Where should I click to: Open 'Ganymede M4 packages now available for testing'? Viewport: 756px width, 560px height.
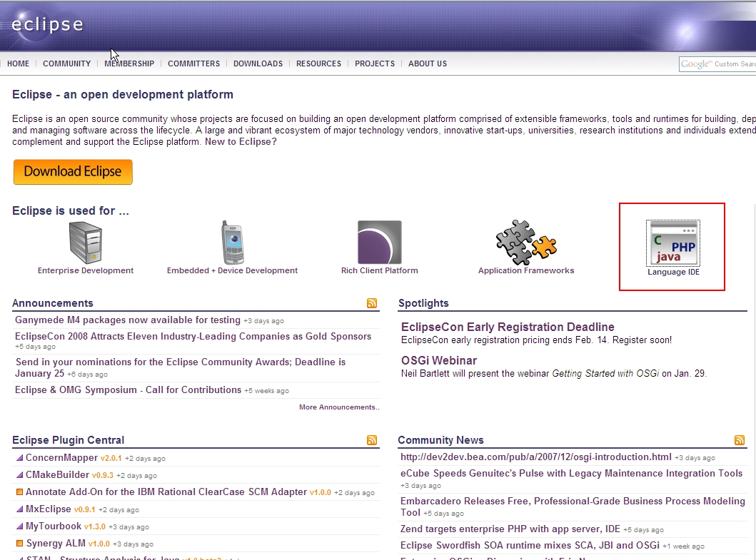(127, 320)
